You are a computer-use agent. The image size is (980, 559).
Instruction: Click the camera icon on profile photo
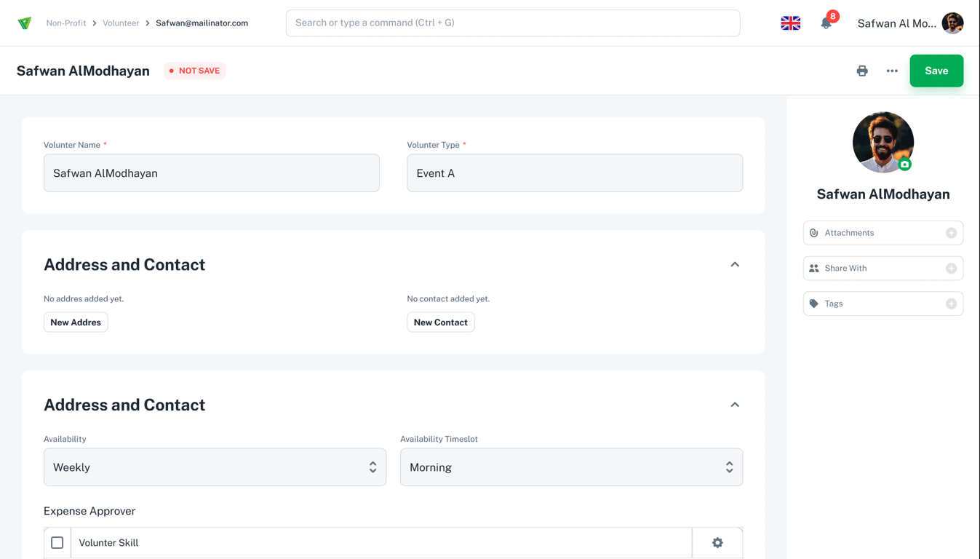click(904, 164)
